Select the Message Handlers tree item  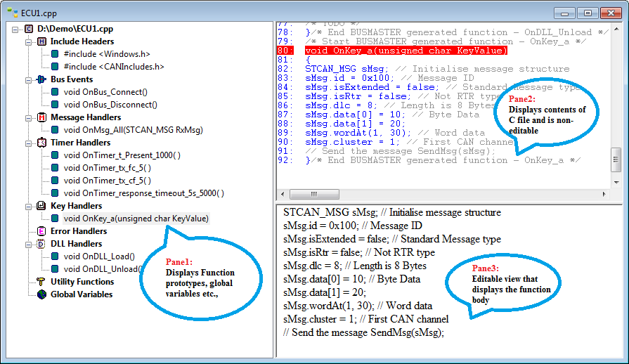coord(86,117)
